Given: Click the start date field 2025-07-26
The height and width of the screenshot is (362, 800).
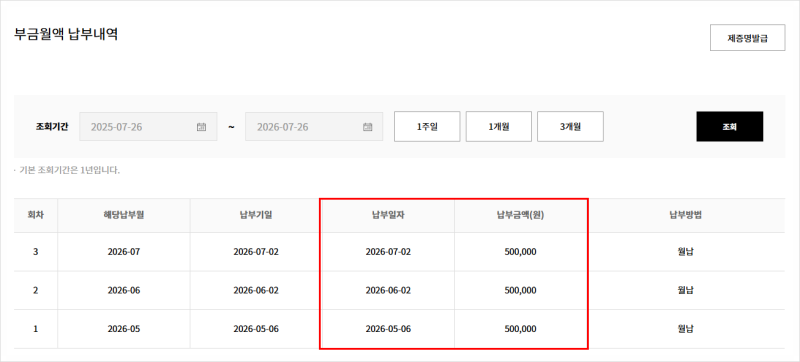Looking at the screenshot, I should (x=148, y=126).
